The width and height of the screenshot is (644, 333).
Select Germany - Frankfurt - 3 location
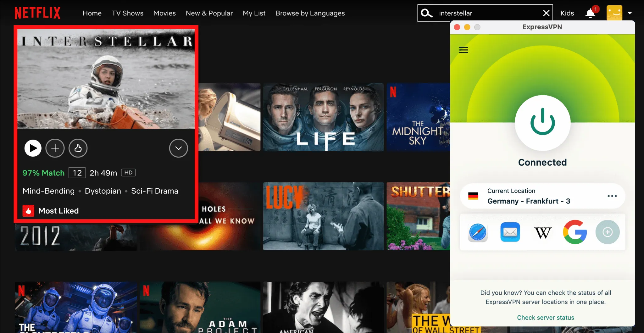pos(542,196)
